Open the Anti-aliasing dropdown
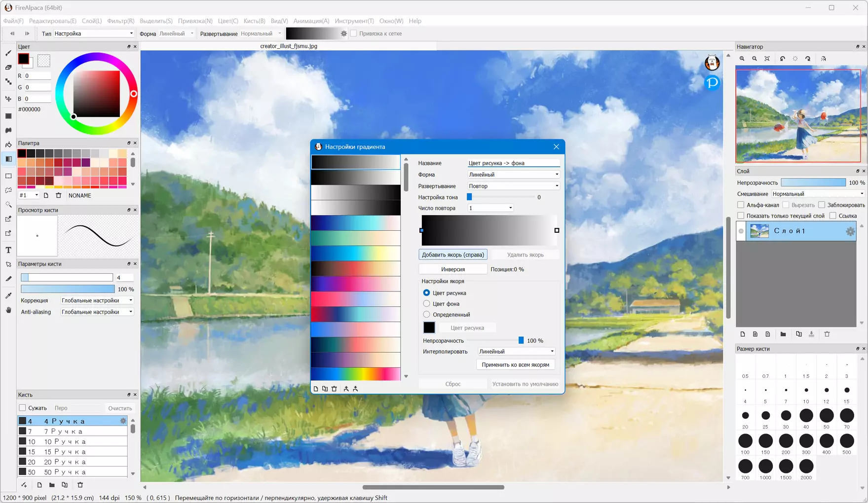Image resolution: width=868 pixels, height=503 pixels. pyautogui.click(x=97, y=312)
